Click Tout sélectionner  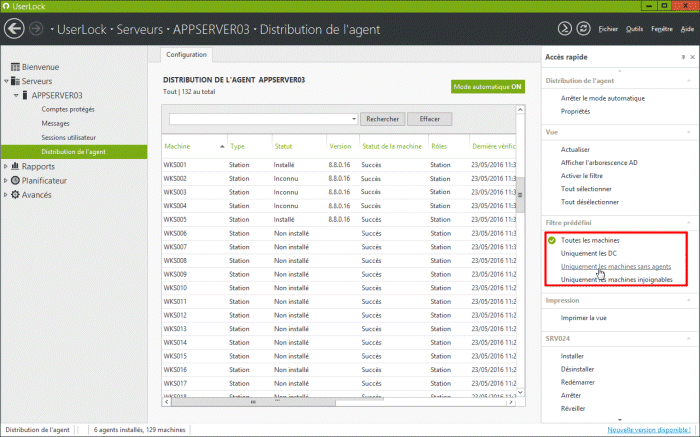click(586, 189)
